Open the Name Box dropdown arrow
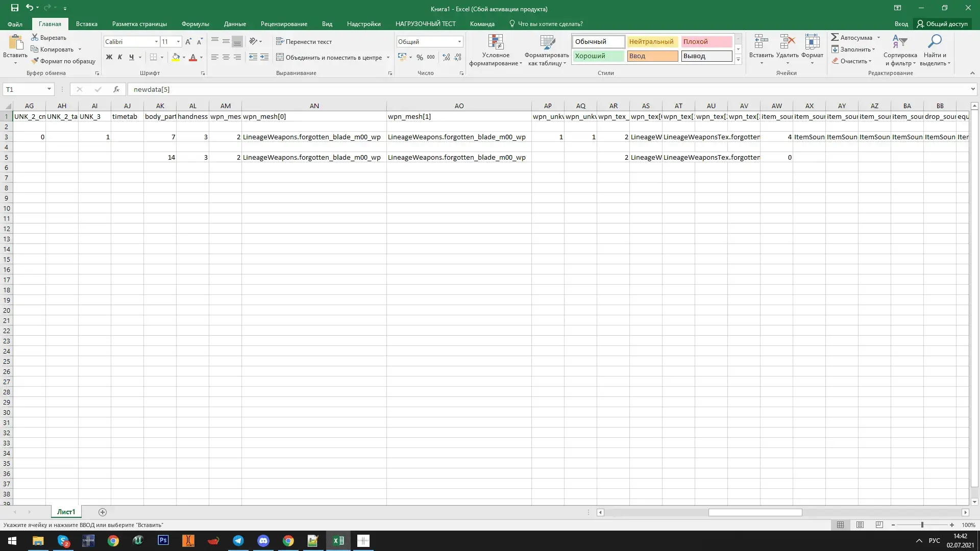Image resolution: width=980 pixels, height=551 pixels. (49, 89)
